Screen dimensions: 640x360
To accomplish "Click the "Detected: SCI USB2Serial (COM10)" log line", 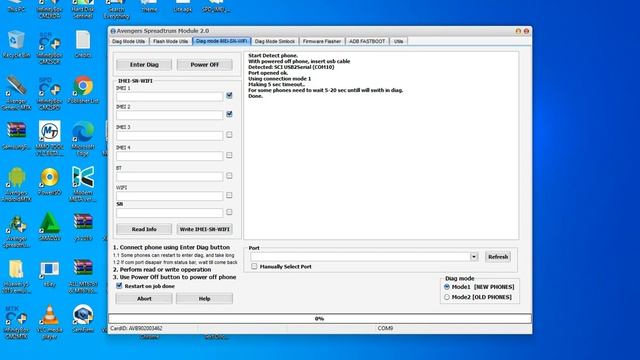I will [291, 67].
